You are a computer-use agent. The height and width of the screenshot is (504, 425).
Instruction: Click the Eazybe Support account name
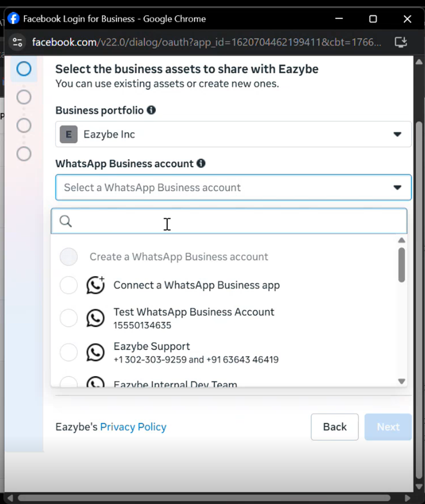[x=151, y=346]
